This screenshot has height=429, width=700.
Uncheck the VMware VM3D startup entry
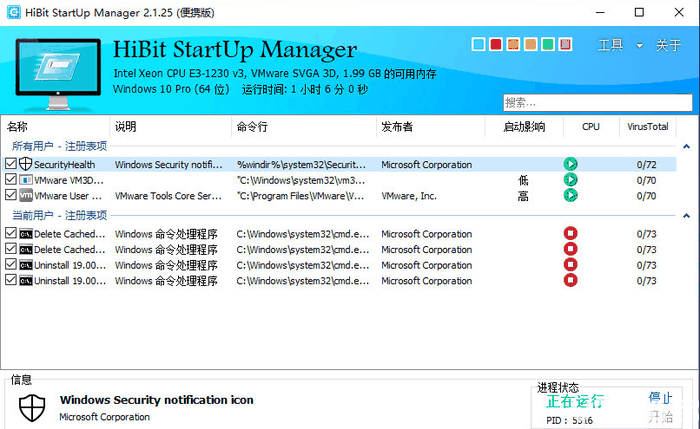11,179
